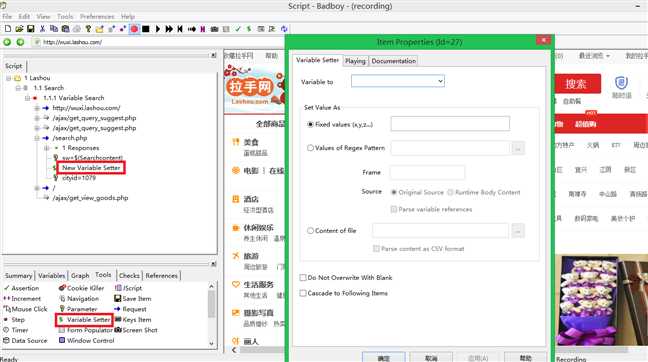This screenshot has width=648, height=362.
Task: Select the Step tool
Action: [x=14, y=319]
